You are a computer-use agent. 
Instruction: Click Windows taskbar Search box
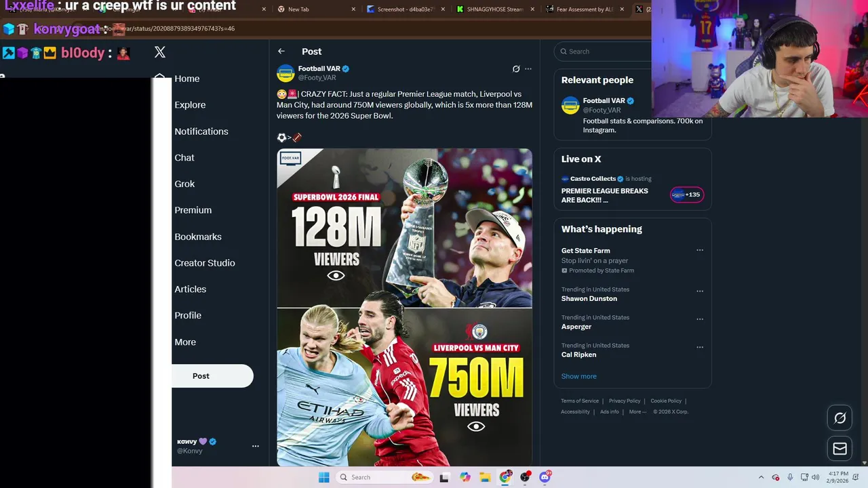pos(384,477)
